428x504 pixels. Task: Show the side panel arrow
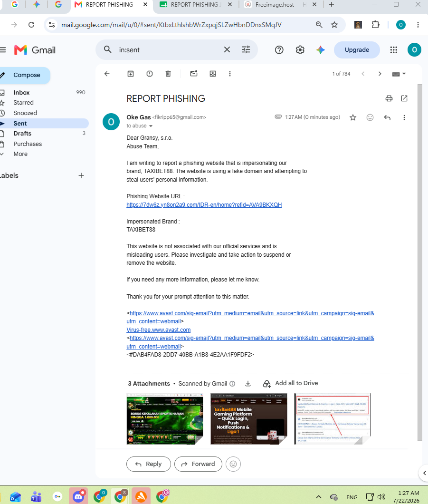(x=424, y=473)
